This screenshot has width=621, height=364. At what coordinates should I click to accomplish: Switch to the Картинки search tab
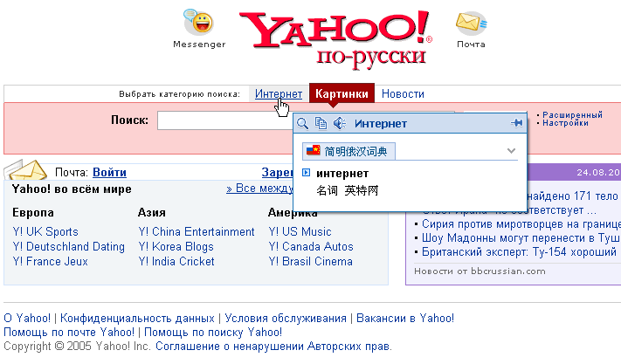click(342, 93)
